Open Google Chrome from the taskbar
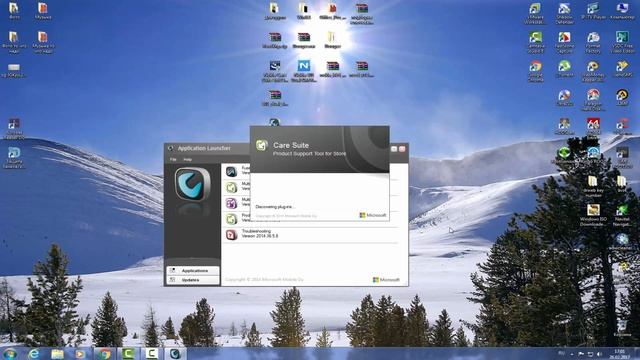640x360 pixels. [104, 353]
